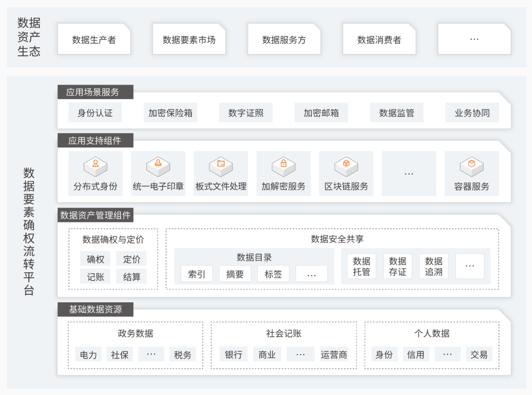Click the 容器服务 label
Screen dimensions: 532x395
tap(471, 186)
